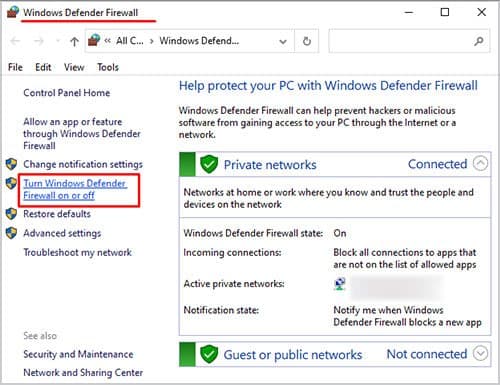Image resolution: width=500 pixels, height=385 pixels.
Task: Click the green shield of Private networks
Action: tap(209, 164)
